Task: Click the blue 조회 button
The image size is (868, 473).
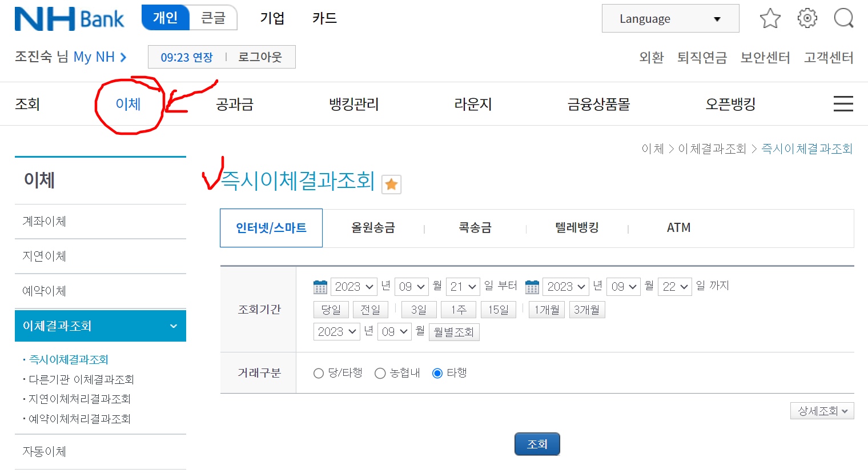Action: coord(537,444)
